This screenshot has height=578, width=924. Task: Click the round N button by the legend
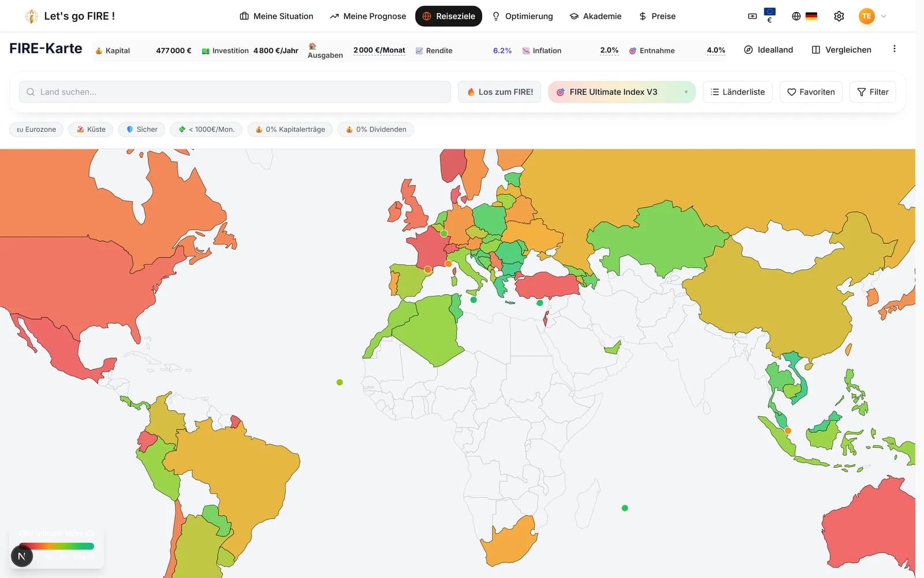(x=22, y=556)
